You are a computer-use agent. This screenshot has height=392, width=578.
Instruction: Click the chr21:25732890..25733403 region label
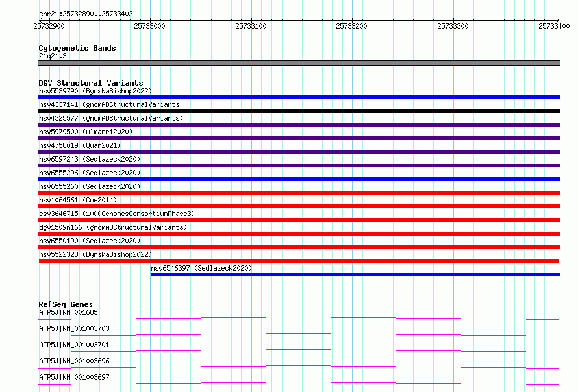[x=86, y=14]
